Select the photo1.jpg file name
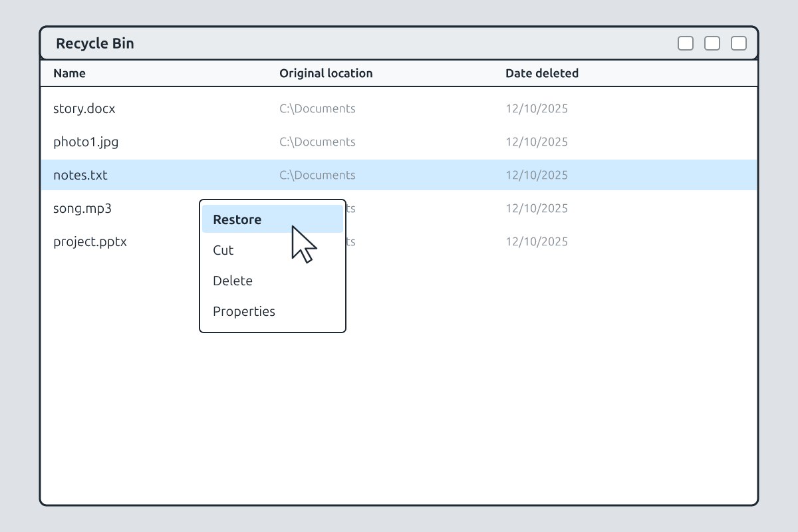The image size is (798, 532). 86,142
